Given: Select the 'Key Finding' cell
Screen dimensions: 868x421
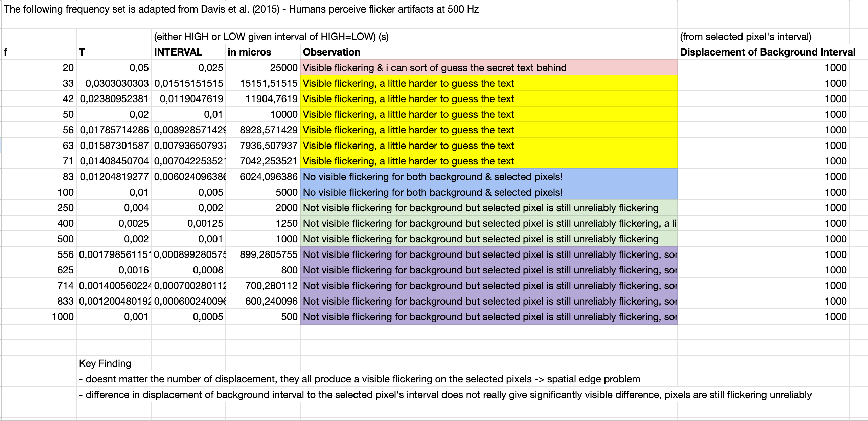Looking at the screenshot, I should [114, 363].
